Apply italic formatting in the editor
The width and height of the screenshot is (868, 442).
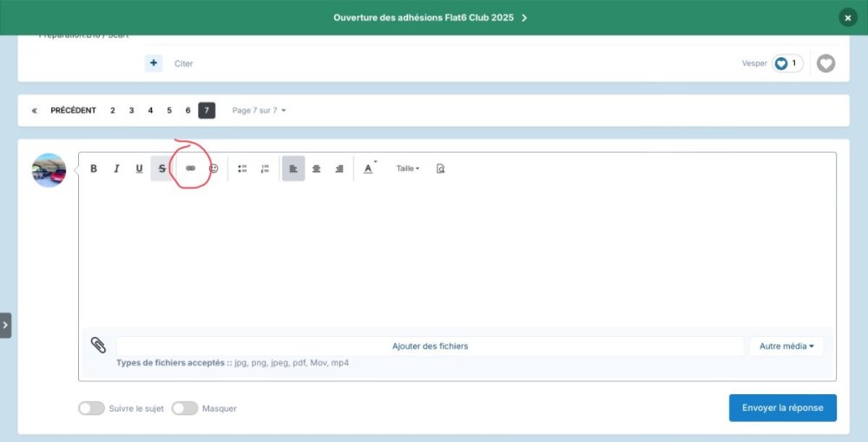(116, 168)
